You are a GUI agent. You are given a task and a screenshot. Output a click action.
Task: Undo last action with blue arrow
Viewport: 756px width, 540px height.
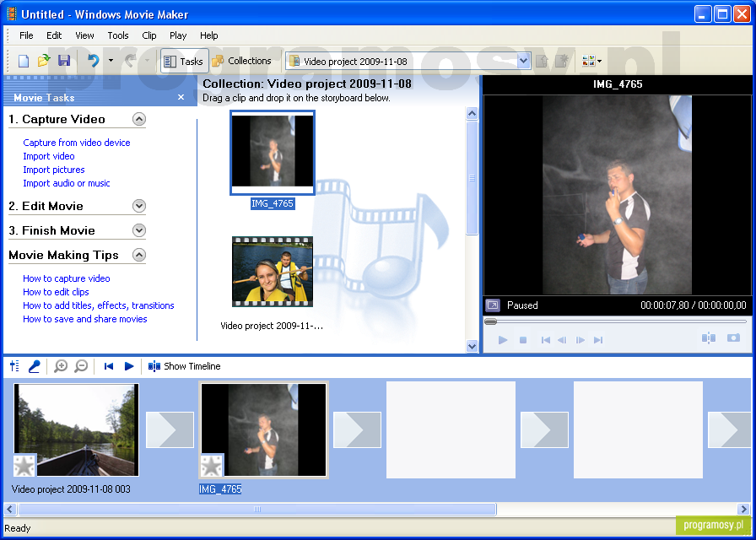coord(93,61)
